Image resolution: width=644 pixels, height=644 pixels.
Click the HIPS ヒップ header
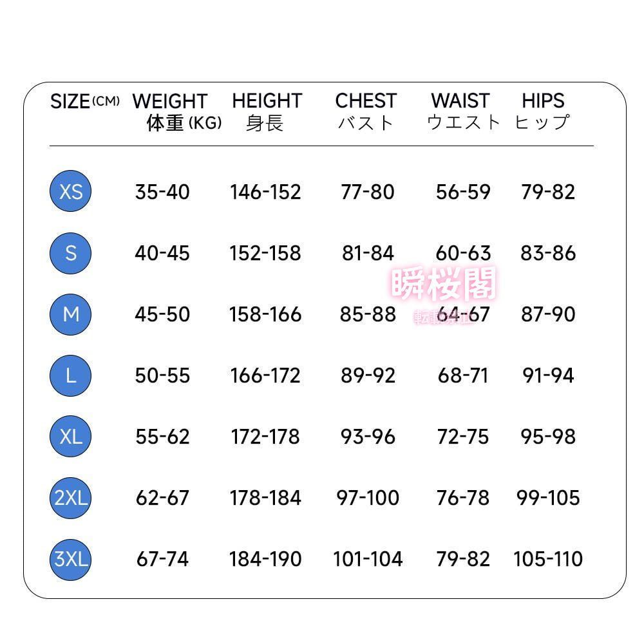point(543,111)
